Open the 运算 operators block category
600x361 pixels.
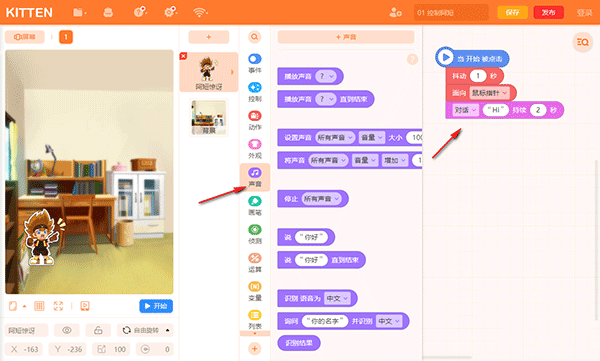[x=254, y=263]
